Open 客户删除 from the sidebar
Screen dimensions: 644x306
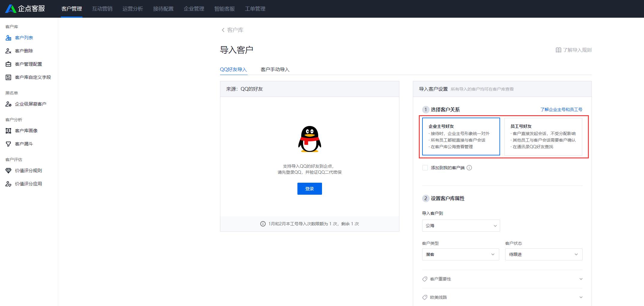[24, 51]
